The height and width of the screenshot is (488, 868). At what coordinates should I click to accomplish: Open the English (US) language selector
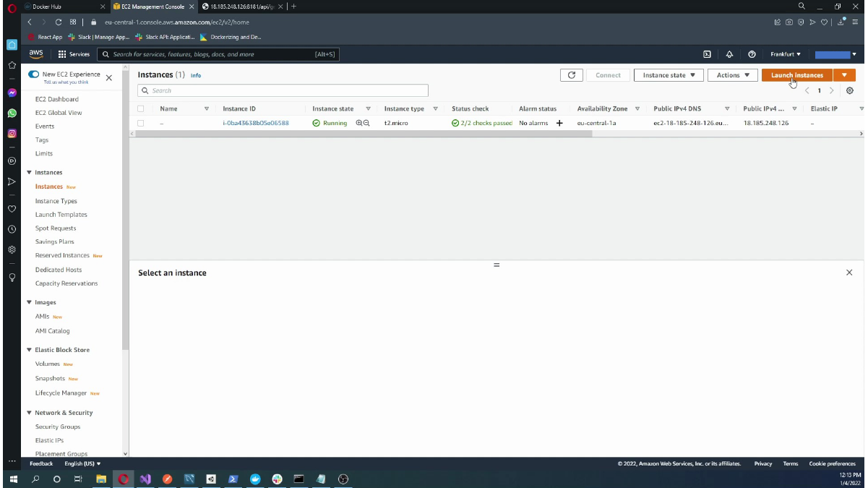pyautogui.click(x=82, y=463)
